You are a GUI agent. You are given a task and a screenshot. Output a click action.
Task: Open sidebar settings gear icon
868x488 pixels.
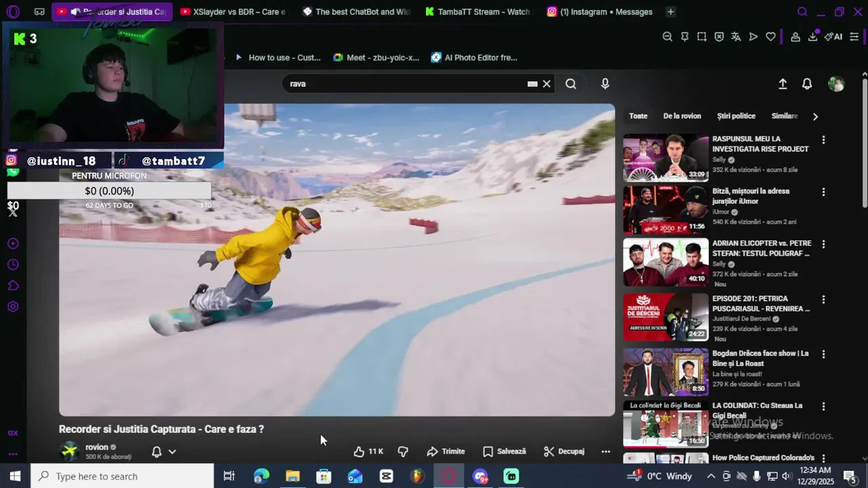[x=13, y=306]
